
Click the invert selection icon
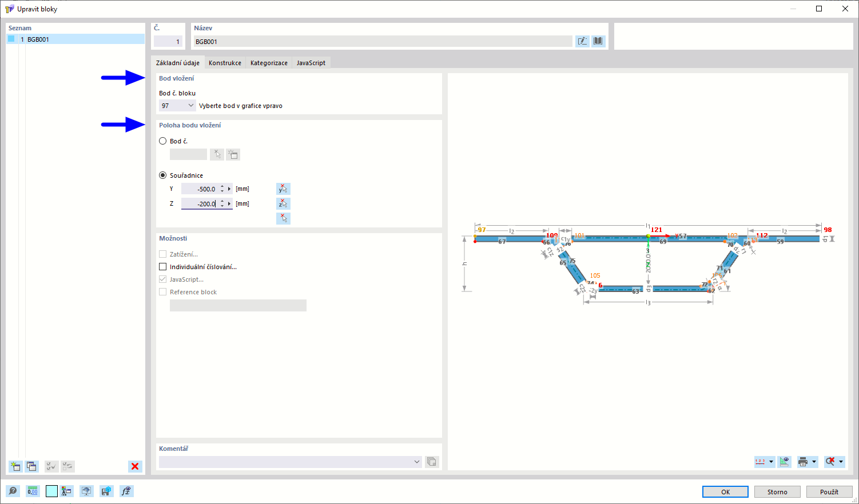tap(67, 466)
